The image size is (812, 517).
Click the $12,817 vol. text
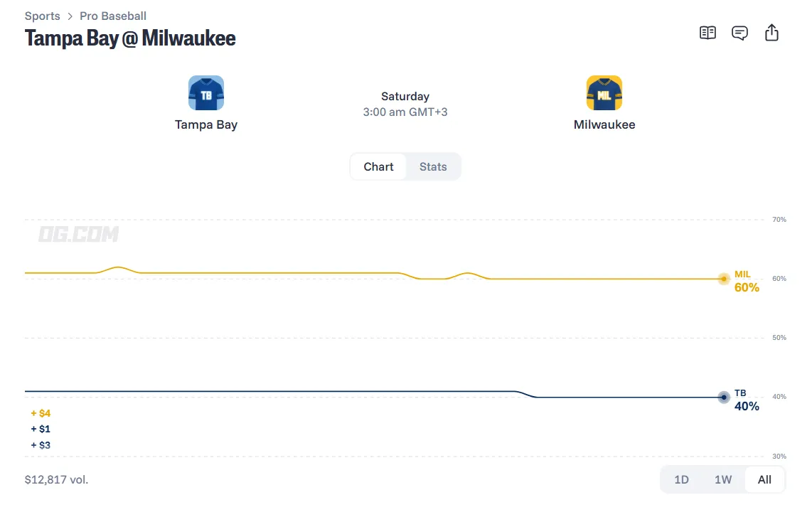[56, 480]
